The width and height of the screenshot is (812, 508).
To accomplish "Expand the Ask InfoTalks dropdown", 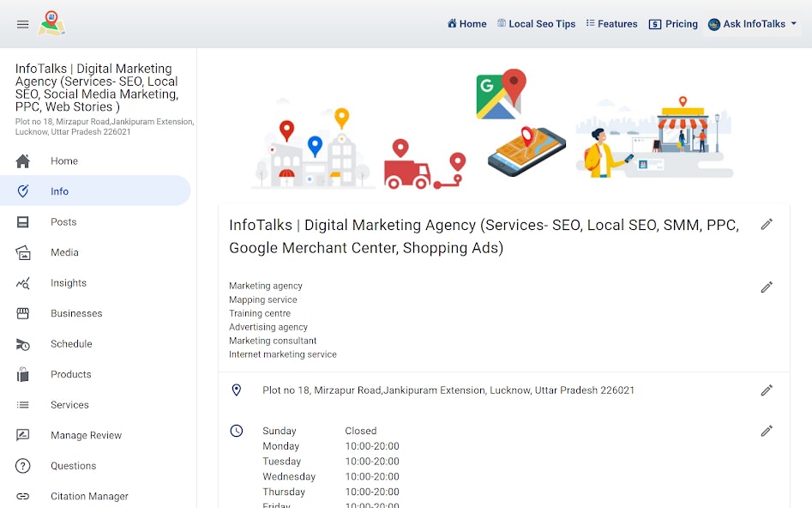I will (752, 24).
